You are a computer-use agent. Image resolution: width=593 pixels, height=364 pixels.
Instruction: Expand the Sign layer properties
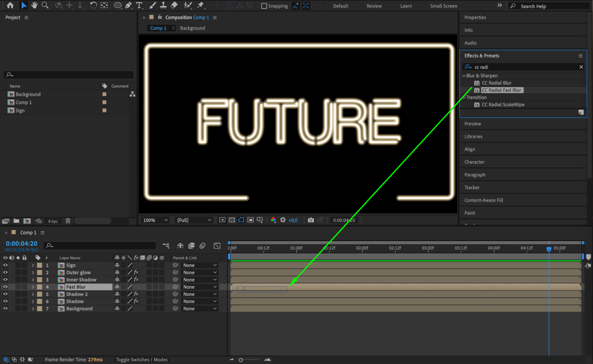coord(33,265)
